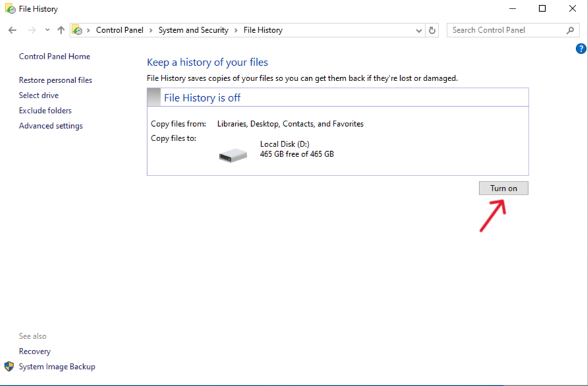Open the Select drive settings

pos(38,95)
